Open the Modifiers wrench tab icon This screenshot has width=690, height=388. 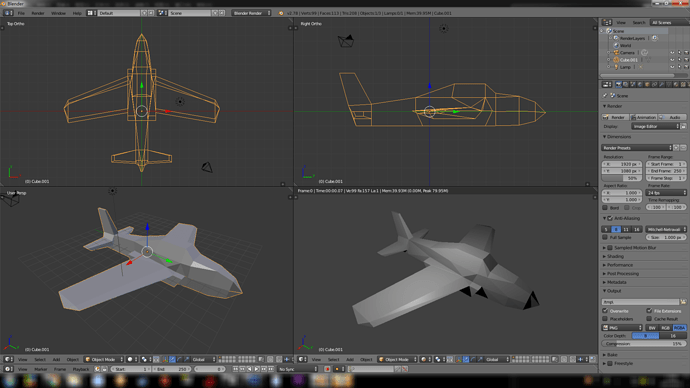pos(661,84)
